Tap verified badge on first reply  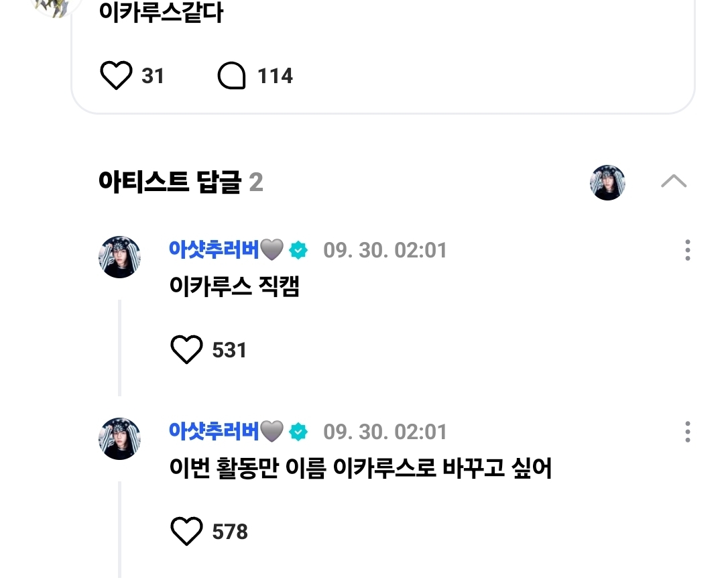tap(298, 250)
